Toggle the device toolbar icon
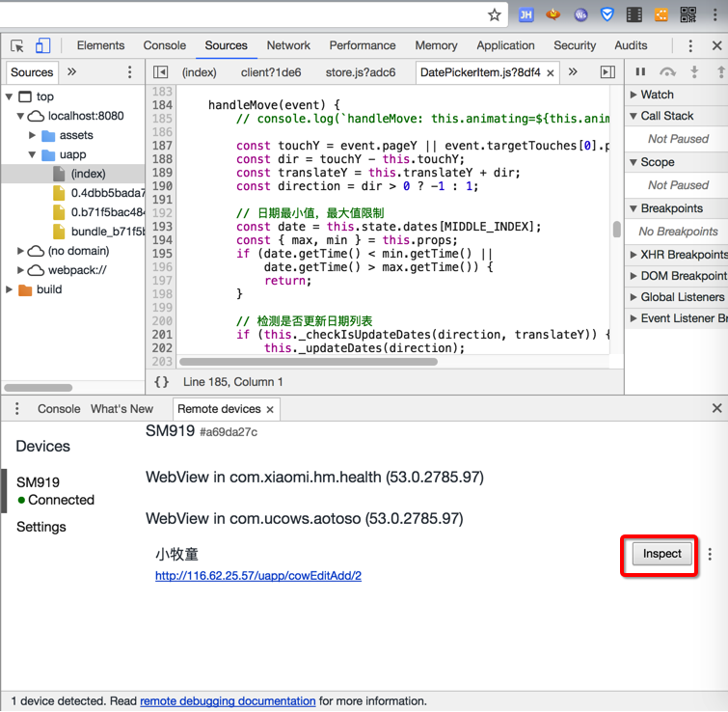728x712 pixels. [x=42, y=46]
